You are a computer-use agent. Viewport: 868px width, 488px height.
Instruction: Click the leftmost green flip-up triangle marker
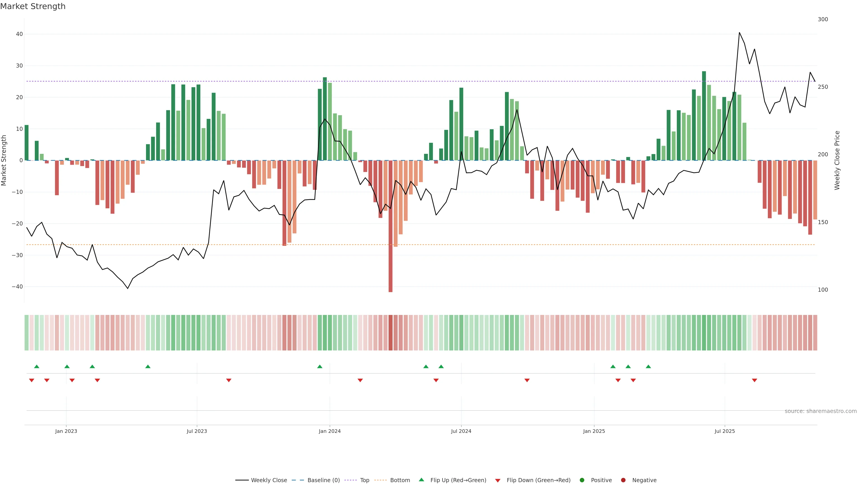[x=37, y=366]
